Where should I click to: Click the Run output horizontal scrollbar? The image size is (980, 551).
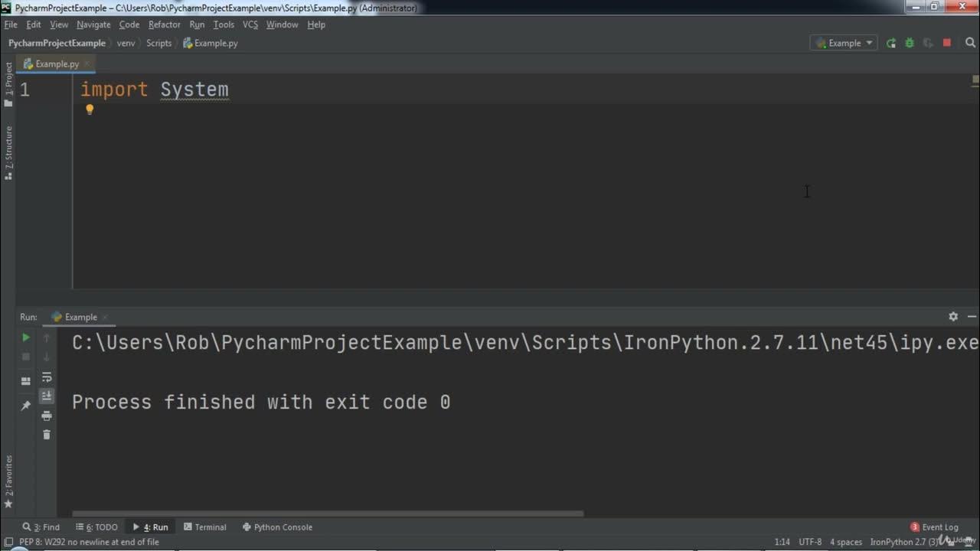point(328,514)
